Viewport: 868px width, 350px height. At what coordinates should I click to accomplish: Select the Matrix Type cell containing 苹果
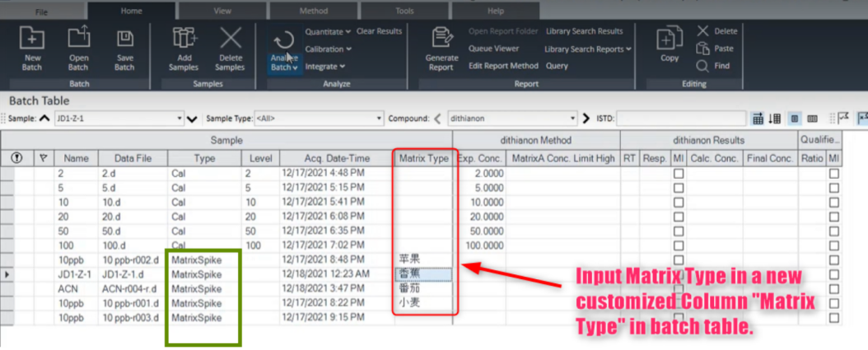(x=423, y=259)
